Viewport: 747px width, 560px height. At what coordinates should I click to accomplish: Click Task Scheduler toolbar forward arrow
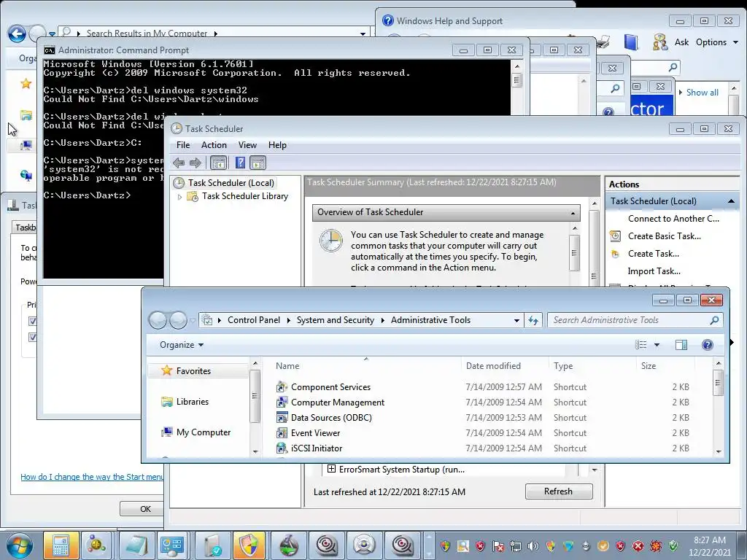(196, 163)
